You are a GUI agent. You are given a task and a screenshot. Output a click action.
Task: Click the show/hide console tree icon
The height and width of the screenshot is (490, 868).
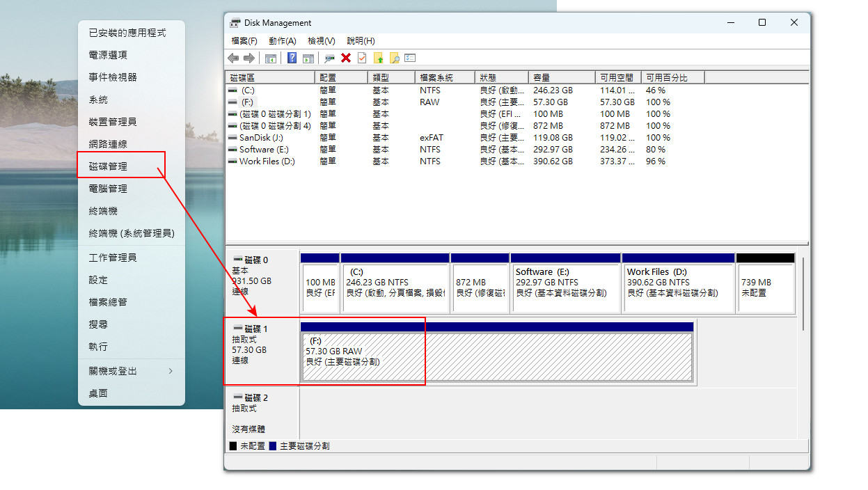click(271, 58)
